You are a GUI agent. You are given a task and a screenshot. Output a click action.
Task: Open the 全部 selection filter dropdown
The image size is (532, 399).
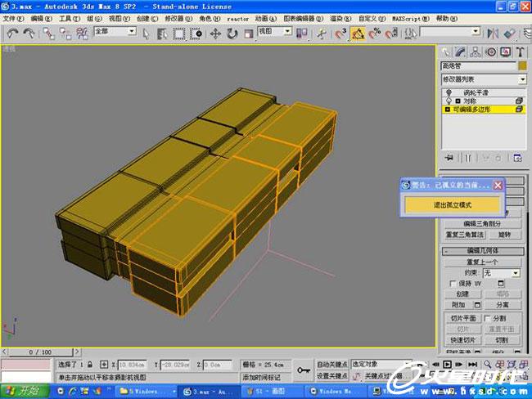click(x=115, y=32)
